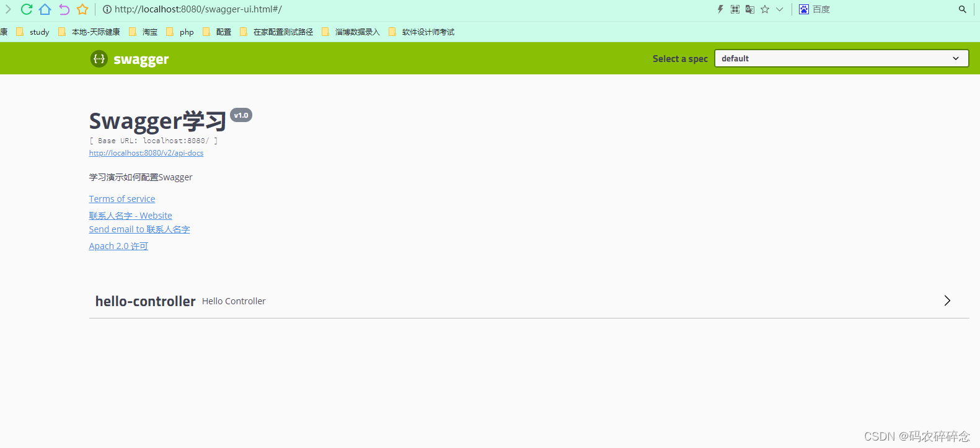Viewport: 980px width, 448px height.
Task: Click the Select a spec label
Action: click(680, 59)
